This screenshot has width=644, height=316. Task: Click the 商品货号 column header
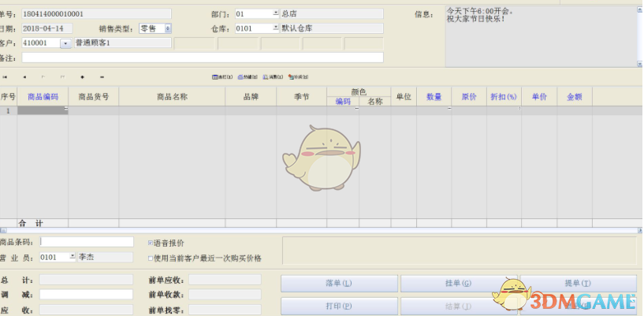point(94,97)
